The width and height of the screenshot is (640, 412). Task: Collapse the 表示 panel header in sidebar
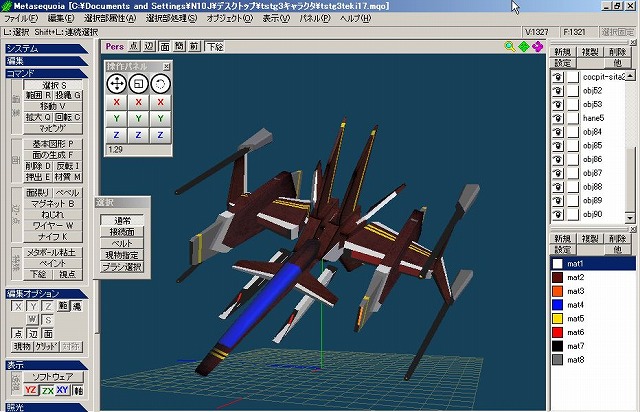(47, 365)
